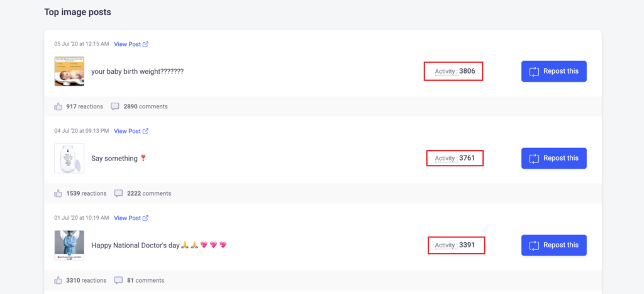644x294 pixels.
Task: Repost the baby birth weight post
Action: pyautogui.click(x=554, y=72)
